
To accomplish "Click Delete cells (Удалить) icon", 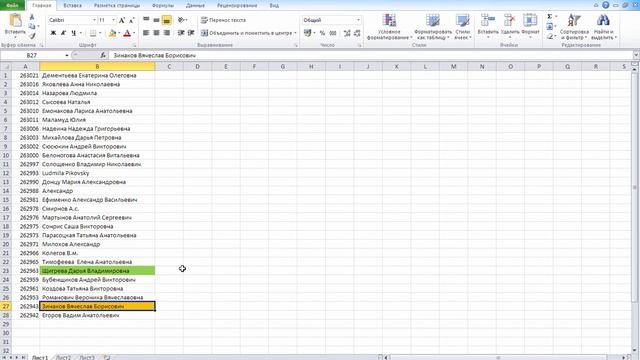I will click(x=509, y=20).
